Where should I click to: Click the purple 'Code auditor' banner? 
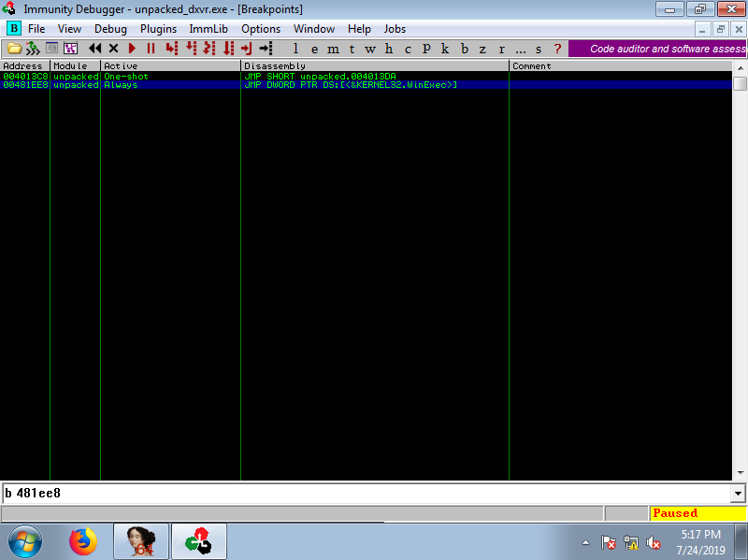(x=657, y=49)
